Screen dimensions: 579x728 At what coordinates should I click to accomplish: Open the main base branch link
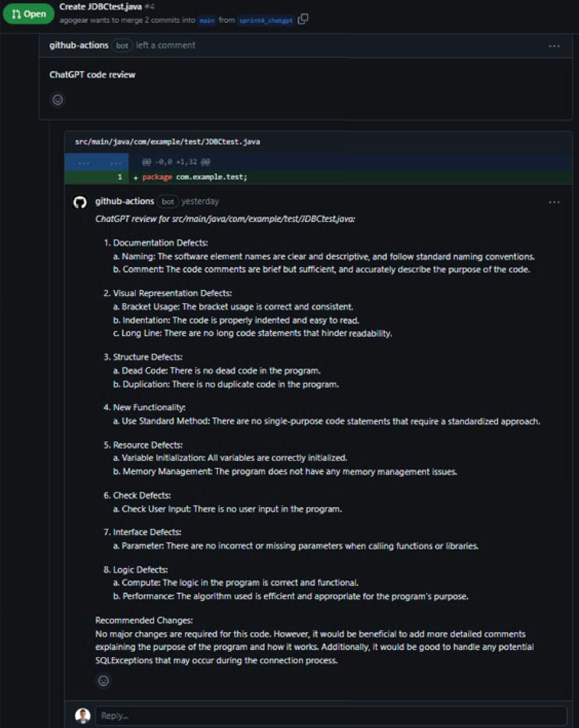[207, 21]
